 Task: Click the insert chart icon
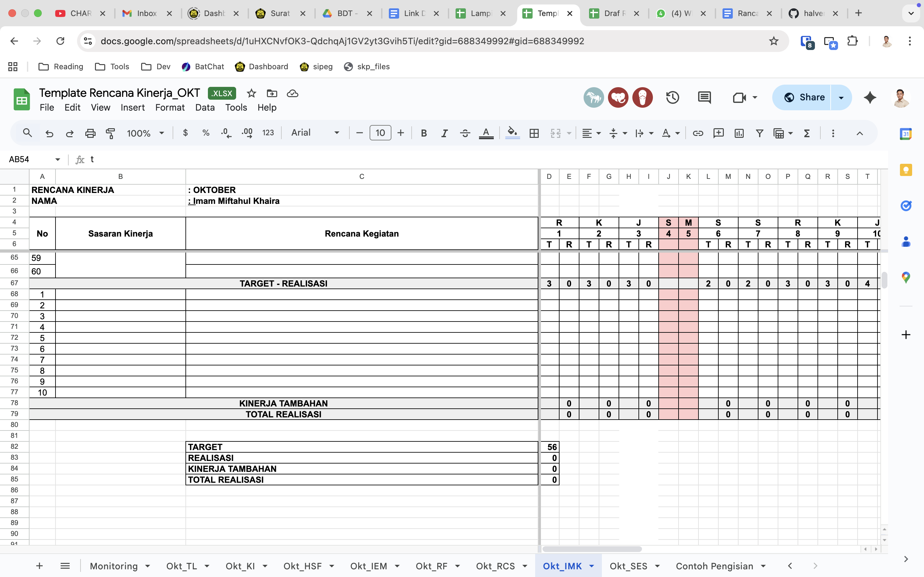739,133
